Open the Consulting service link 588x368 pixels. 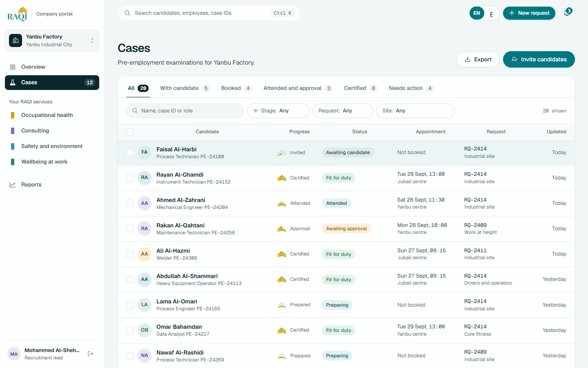52,131
